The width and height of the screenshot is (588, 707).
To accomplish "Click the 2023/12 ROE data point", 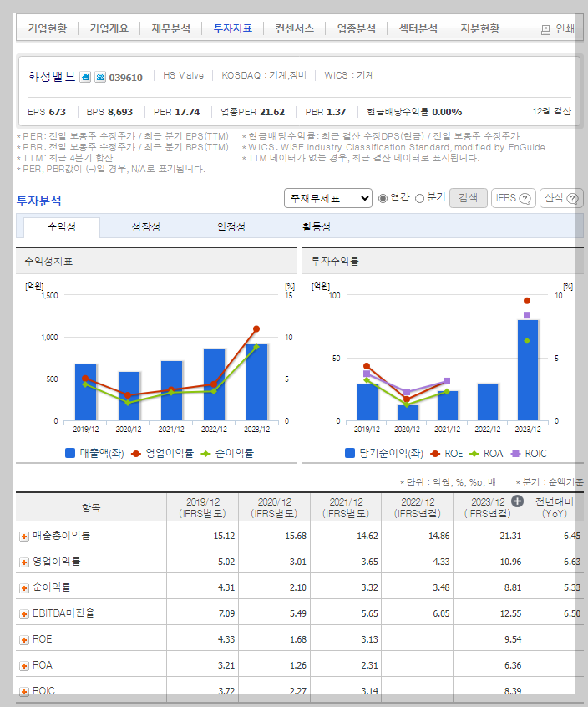I will [x=527, y=301].
